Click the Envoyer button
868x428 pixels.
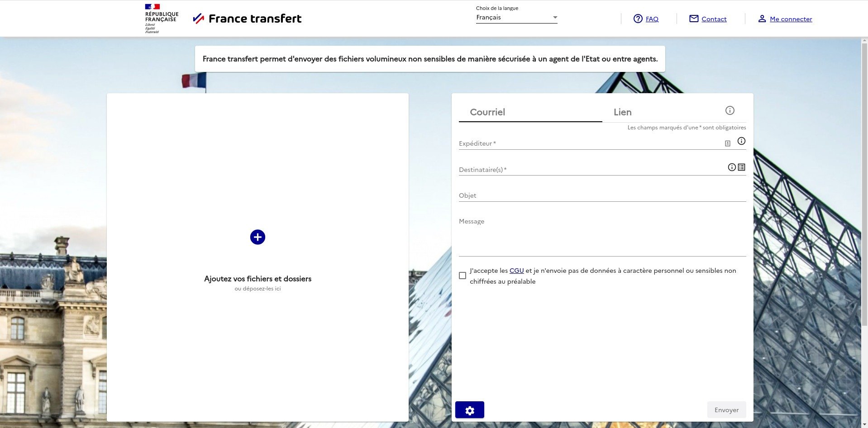[726, 410]
